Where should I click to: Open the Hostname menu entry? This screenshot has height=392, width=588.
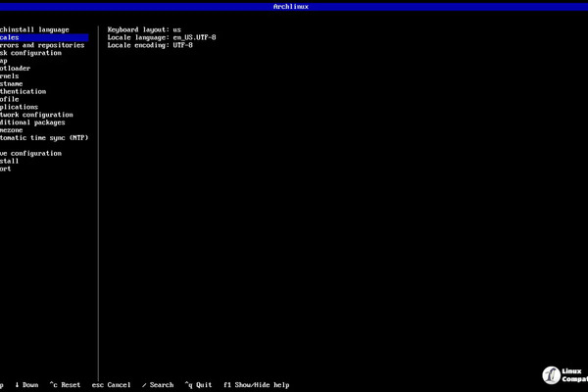[11, 83]
